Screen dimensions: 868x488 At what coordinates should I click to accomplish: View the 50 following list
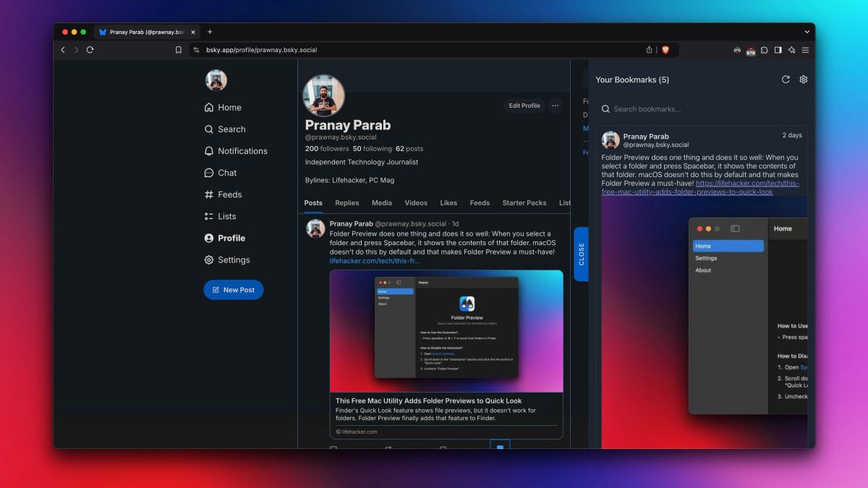(x=372, y=149)
